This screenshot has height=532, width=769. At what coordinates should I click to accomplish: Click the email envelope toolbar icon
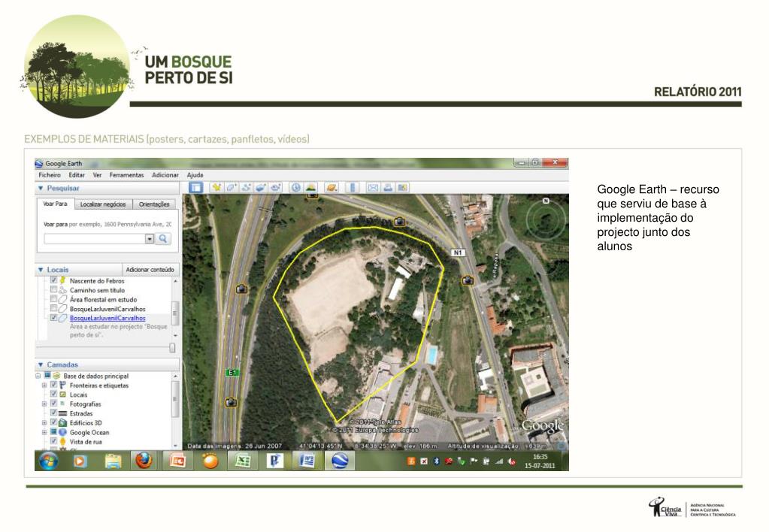pyautogui.click(x=374, y=188)
